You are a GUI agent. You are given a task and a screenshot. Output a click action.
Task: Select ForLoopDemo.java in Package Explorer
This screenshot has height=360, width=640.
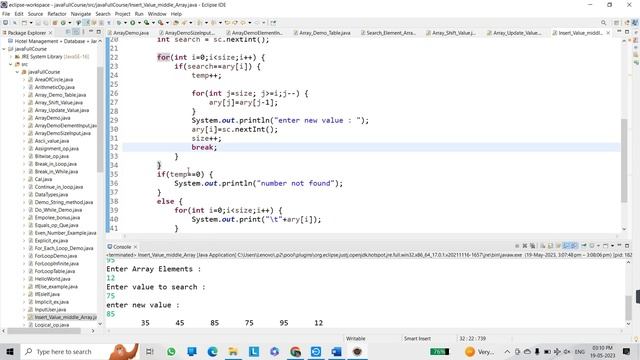pos(56,256)
